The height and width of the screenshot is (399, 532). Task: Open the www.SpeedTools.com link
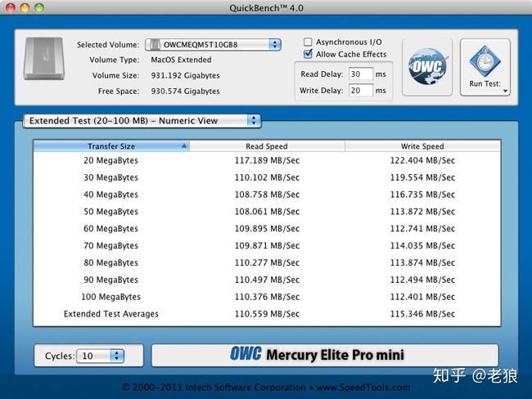[x=363, y=387]
